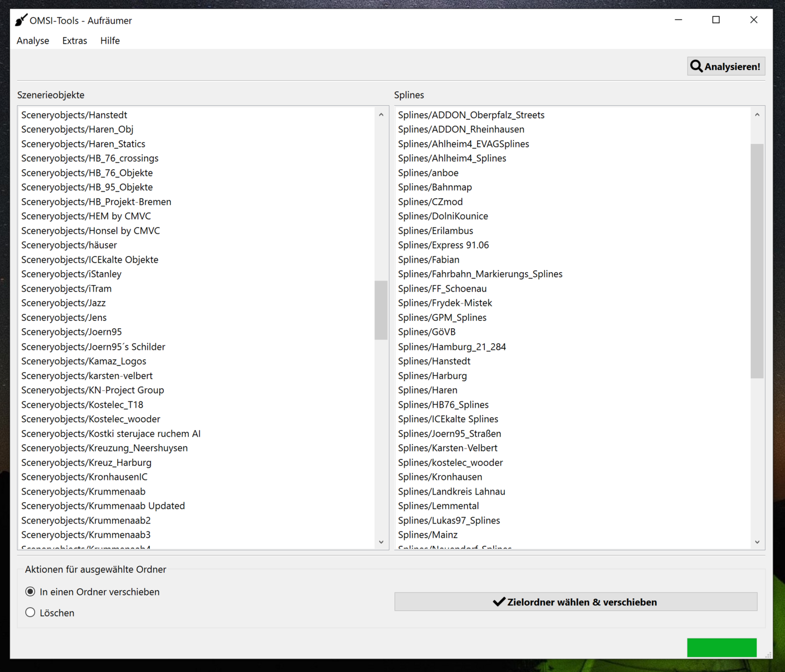
Task: Click the green progress bar
Action: (722, 647)
